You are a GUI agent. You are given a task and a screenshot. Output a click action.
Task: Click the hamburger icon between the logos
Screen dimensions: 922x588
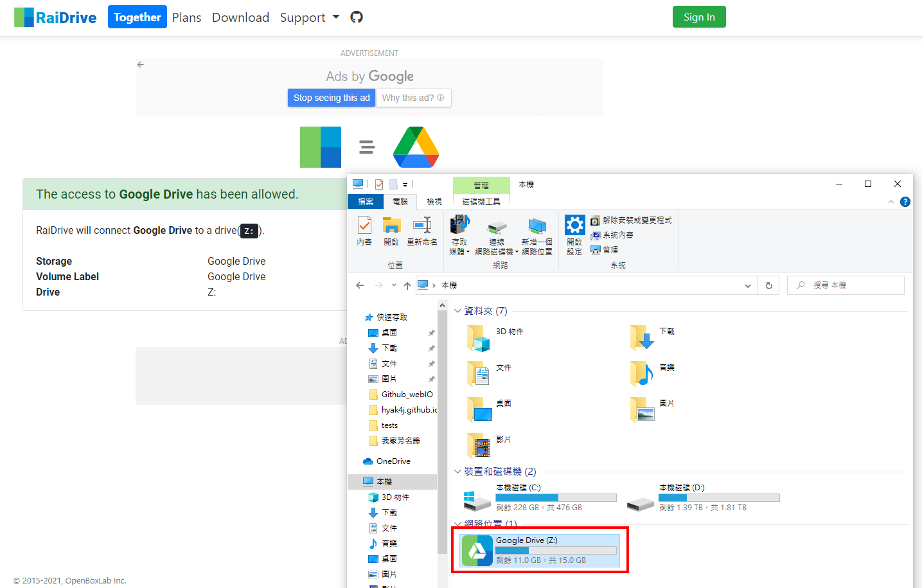tap(367, 147)
